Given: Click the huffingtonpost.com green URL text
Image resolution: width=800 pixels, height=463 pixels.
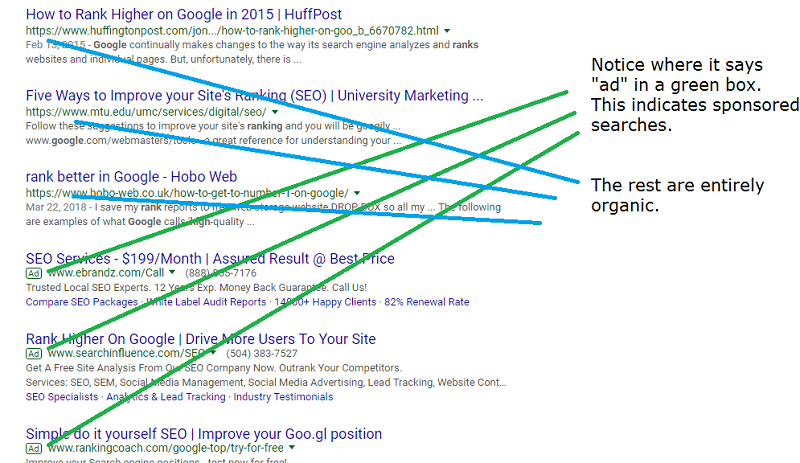Looking at the screenshot, I should 232,31.
